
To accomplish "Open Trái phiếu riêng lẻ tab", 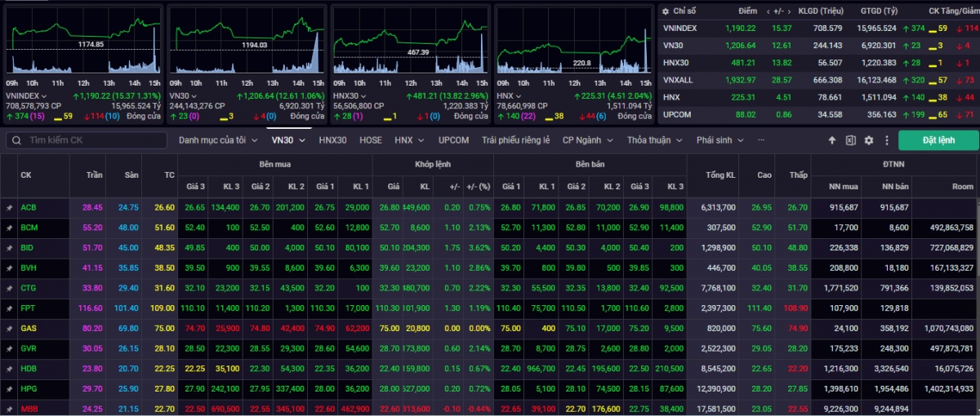I will click(x=515, y=140).
